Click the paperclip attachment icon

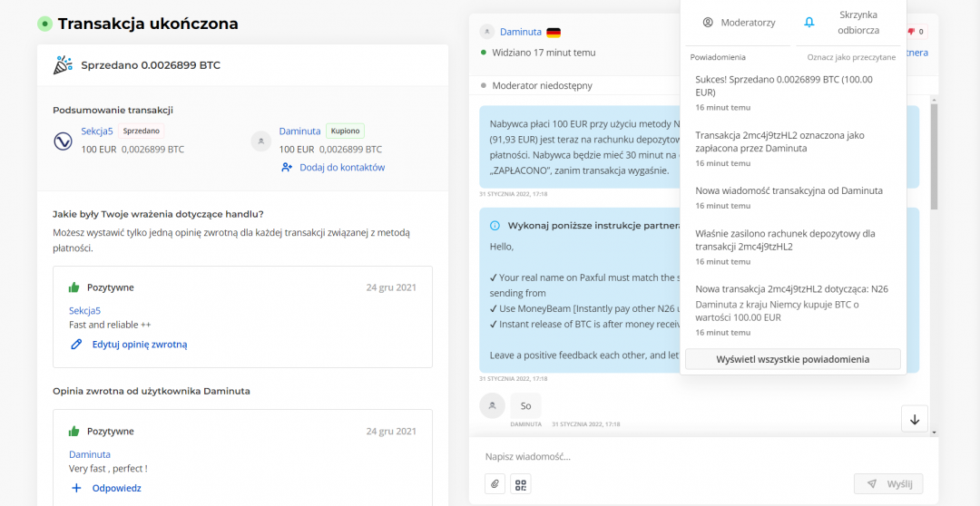point(495,484)
